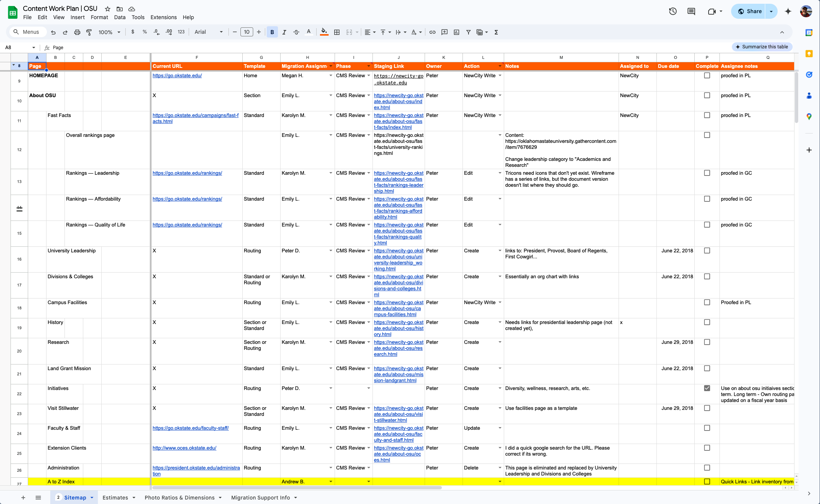Open www.oces.okstate.edu link
Viewport: 820px width, 504px height.
185,448
